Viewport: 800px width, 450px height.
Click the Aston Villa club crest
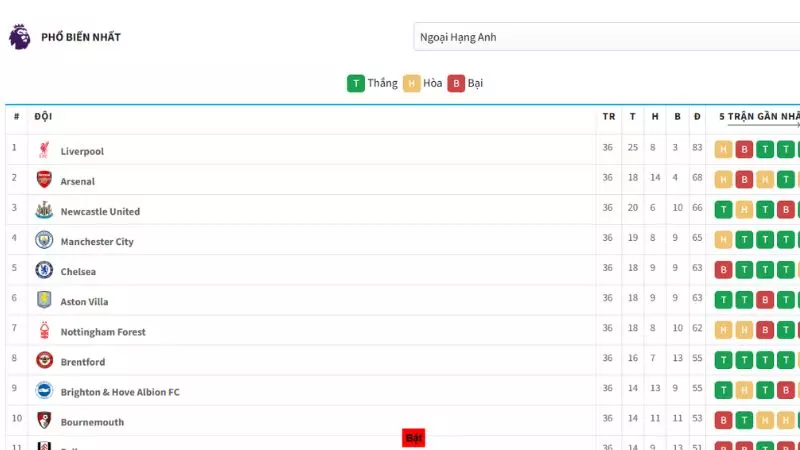[44, 300]
